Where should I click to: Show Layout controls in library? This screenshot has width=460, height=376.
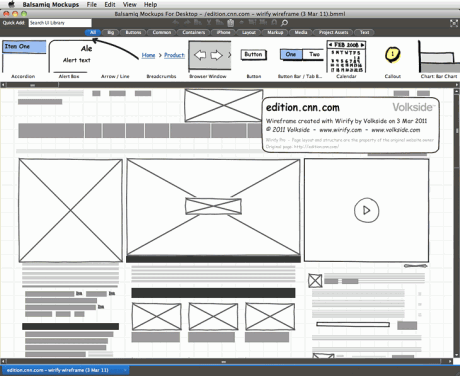click(x=249, y=32)
